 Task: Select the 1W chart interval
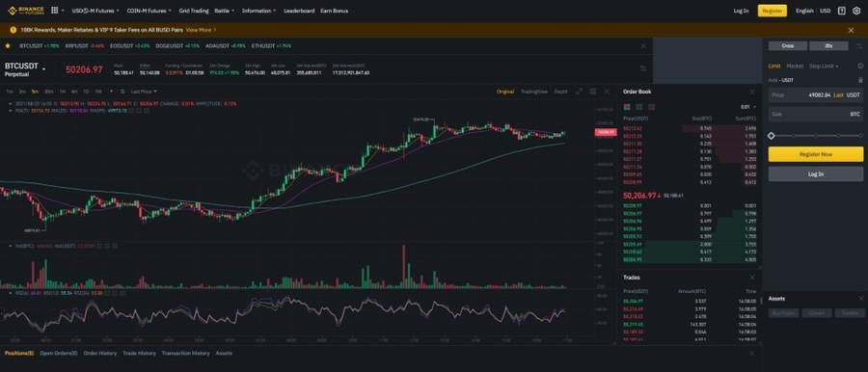98,92
